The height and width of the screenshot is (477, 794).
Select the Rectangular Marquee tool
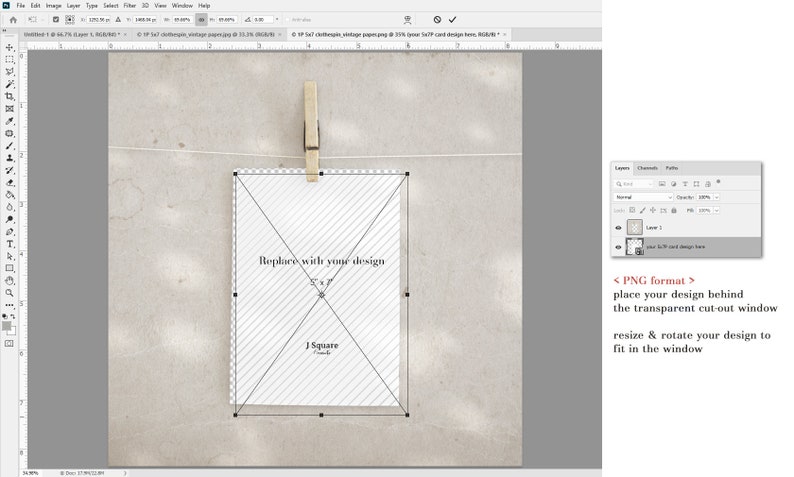[x=10, y=59]
